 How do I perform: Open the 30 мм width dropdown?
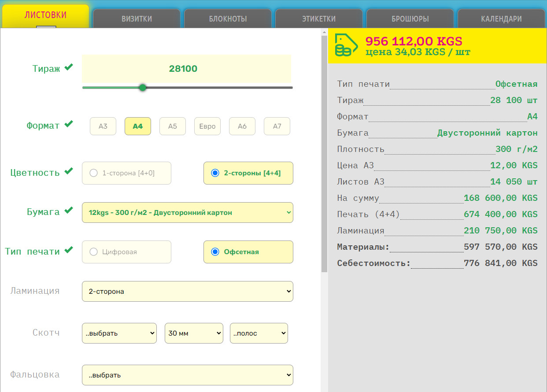click(194, 333)
